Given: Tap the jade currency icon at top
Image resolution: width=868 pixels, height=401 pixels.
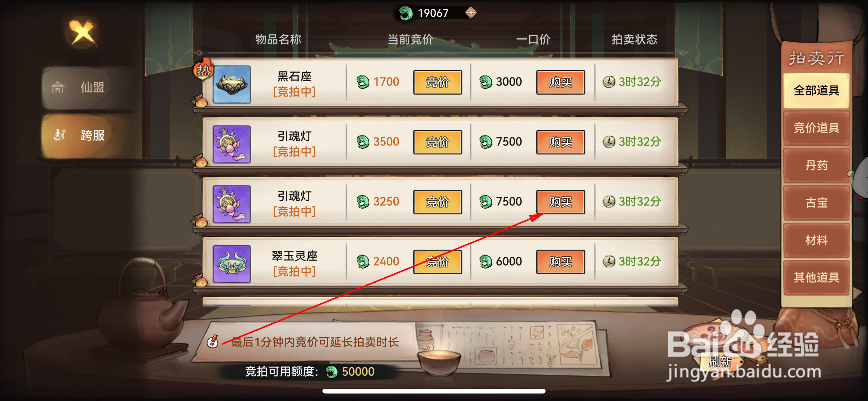Looking at the screenshot, I should coord(406,13).
